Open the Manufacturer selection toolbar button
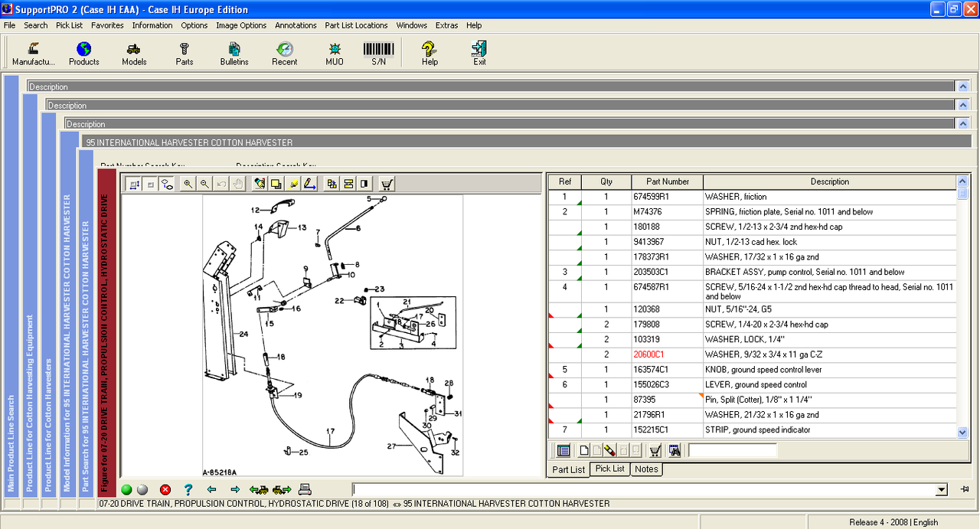 coord(33,54)
